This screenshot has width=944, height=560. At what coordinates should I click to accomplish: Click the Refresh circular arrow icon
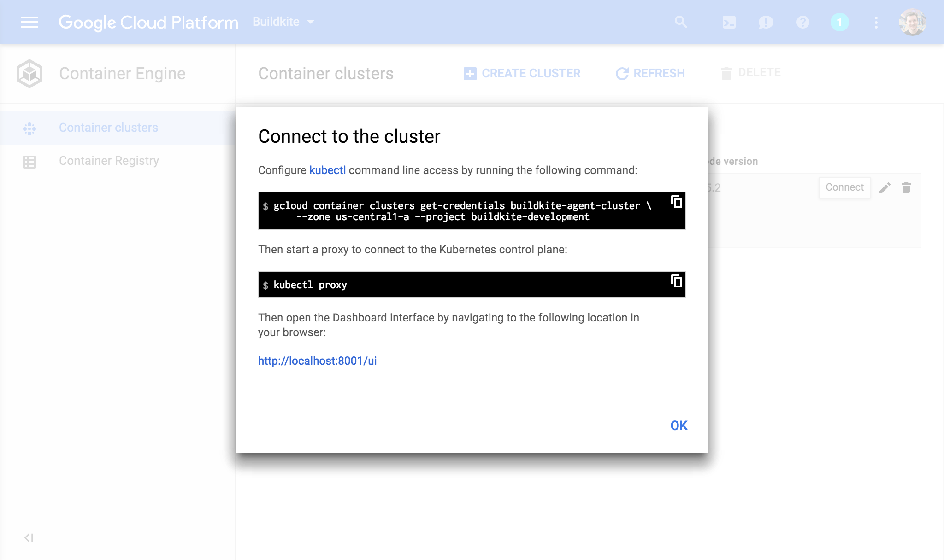point(620,73)
